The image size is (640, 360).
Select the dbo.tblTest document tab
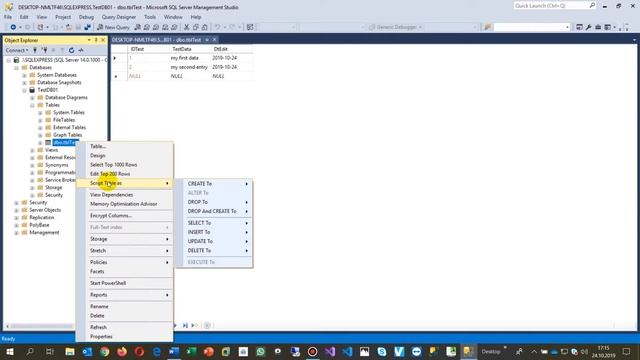157,40
